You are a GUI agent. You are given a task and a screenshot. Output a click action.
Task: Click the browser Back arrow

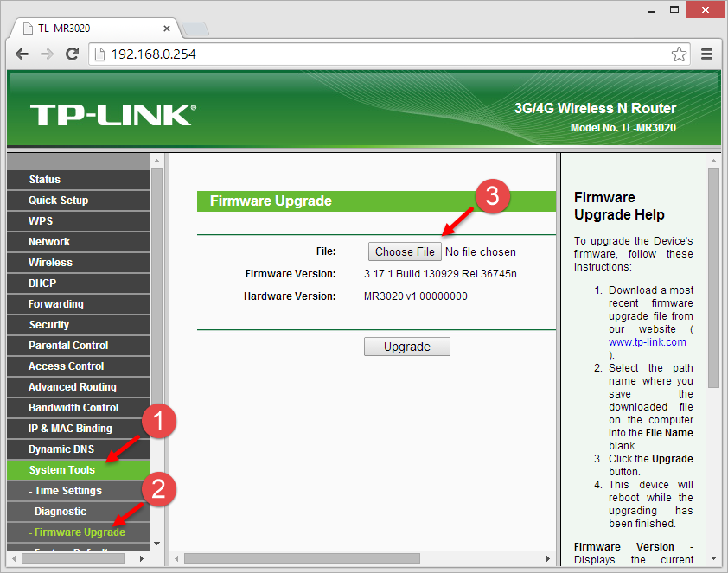click(22, 54)
